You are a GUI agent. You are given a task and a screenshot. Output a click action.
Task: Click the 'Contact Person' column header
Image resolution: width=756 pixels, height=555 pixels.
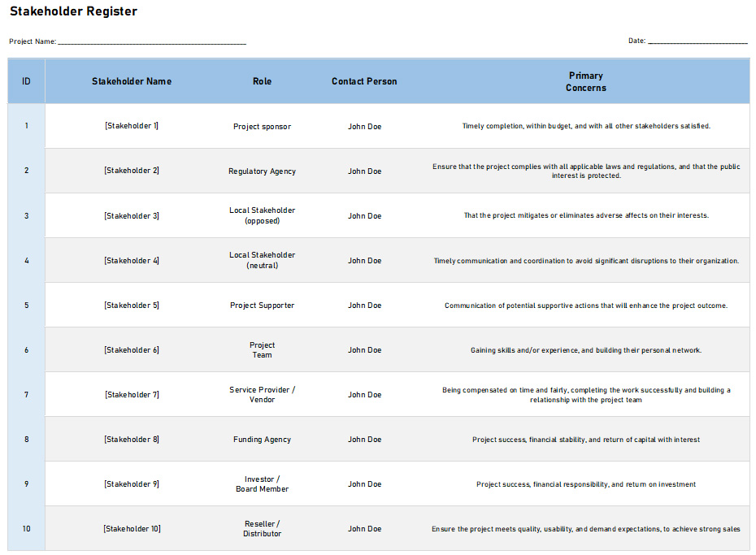pyautogui.click(x=364, y=81)
